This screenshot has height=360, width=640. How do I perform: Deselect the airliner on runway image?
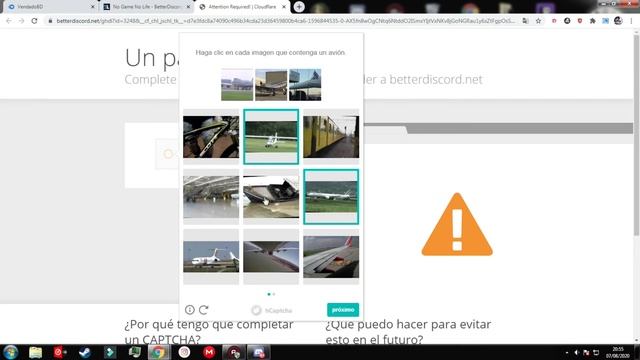coord(331,197)
